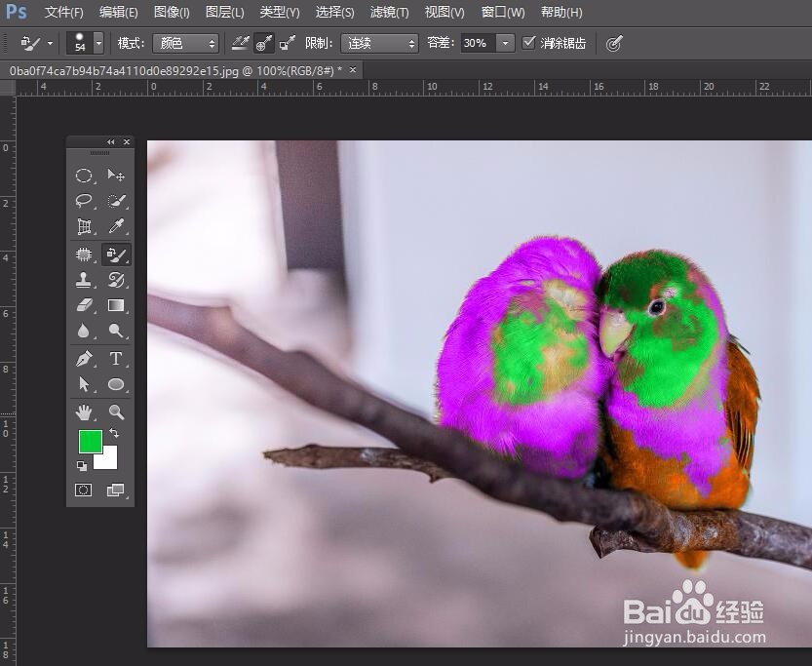Enable background swatch sampling mode

click(288, 44)
